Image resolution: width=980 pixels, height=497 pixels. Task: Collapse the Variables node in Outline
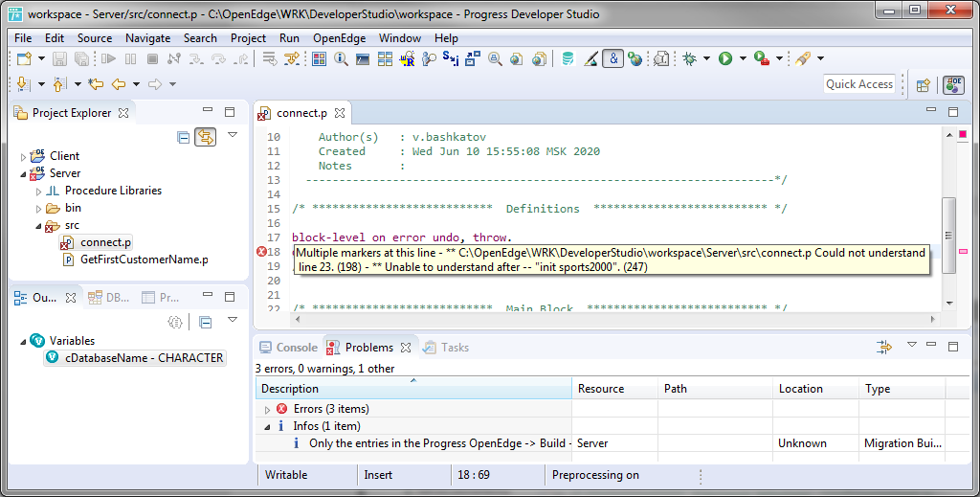(24, 341)
